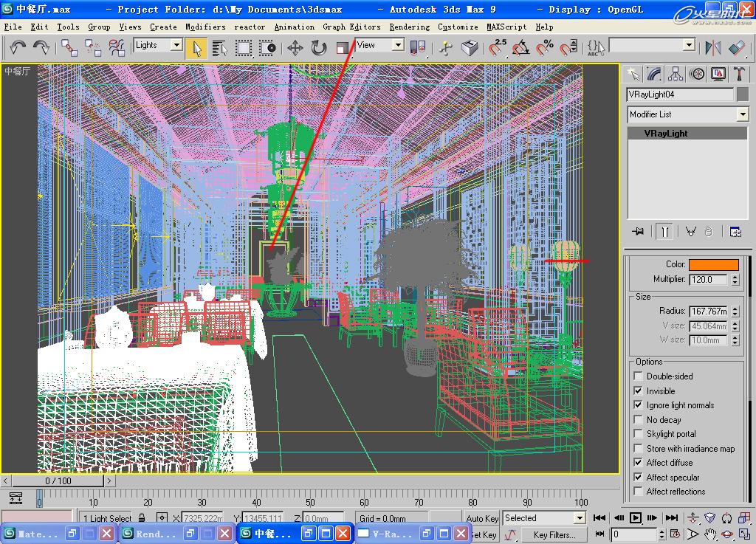Adjust the Multiplier spinner arrows

pos(735,280)
